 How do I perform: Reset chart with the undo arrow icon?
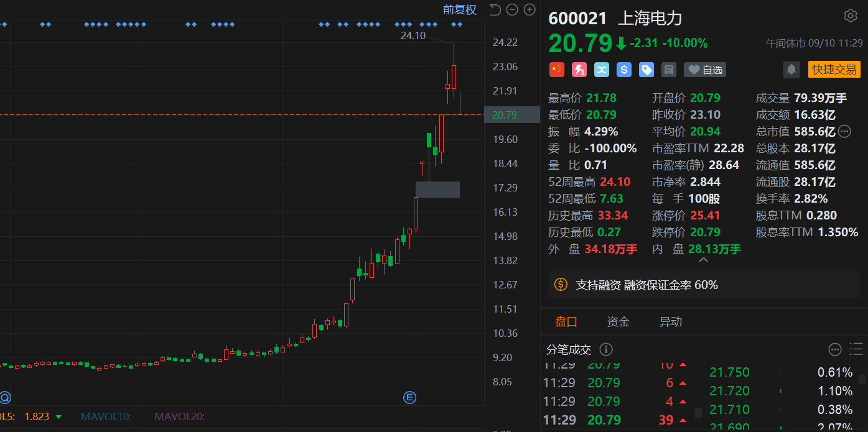tap(495, 9)
